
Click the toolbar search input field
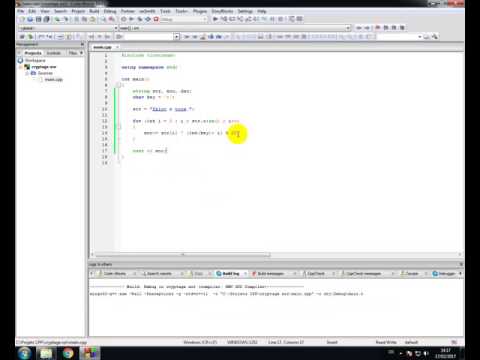pos(149,37)
